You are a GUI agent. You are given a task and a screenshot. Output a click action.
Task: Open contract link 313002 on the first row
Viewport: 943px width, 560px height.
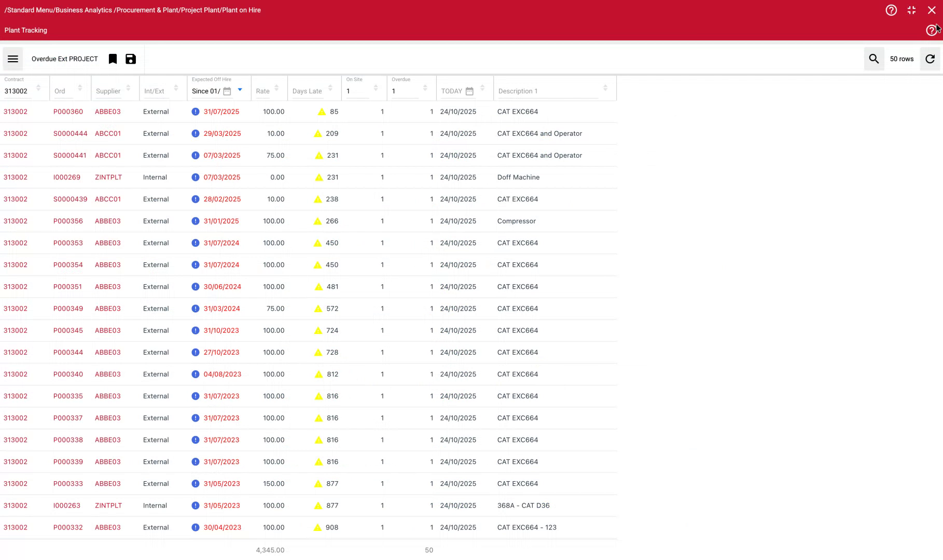coord(15,111)
